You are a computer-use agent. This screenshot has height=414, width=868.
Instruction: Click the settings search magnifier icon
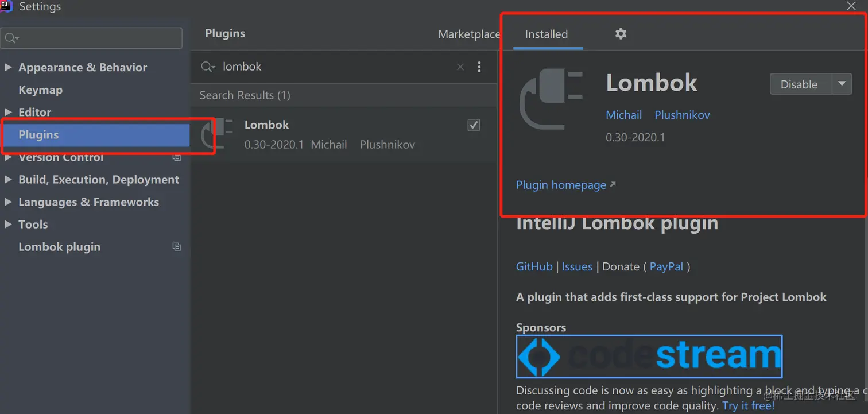point(11,38)
